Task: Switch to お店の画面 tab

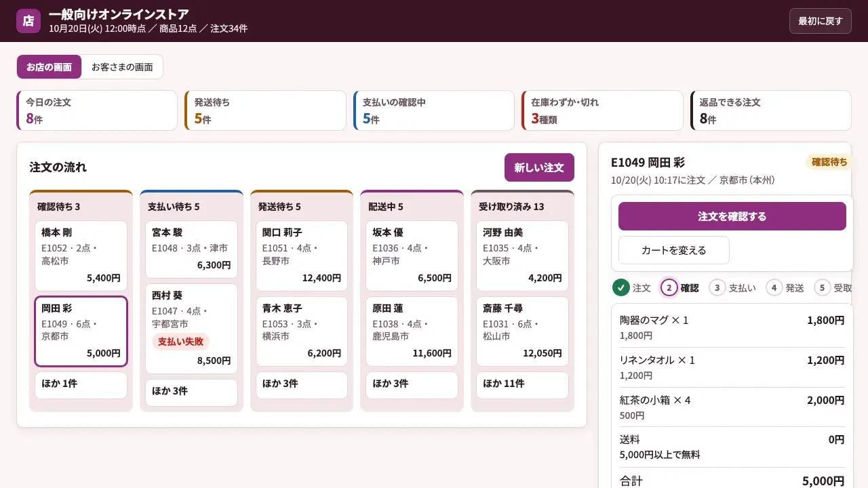Action: point(50,67)
